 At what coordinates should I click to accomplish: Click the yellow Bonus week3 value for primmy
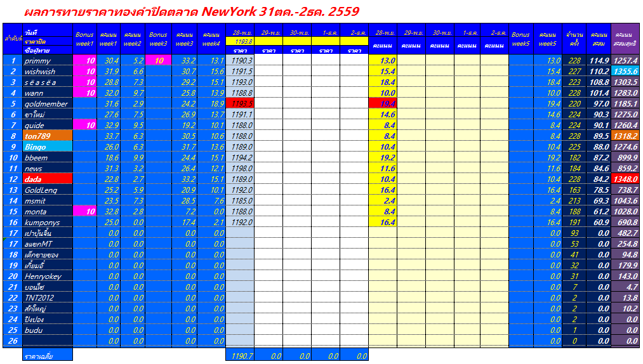[x=158, y=61]
